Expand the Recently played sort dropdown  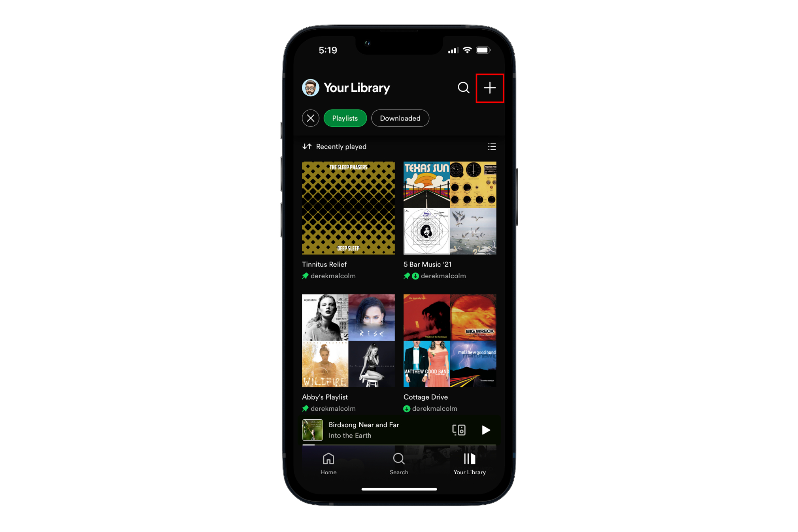[x=334, y=146]
